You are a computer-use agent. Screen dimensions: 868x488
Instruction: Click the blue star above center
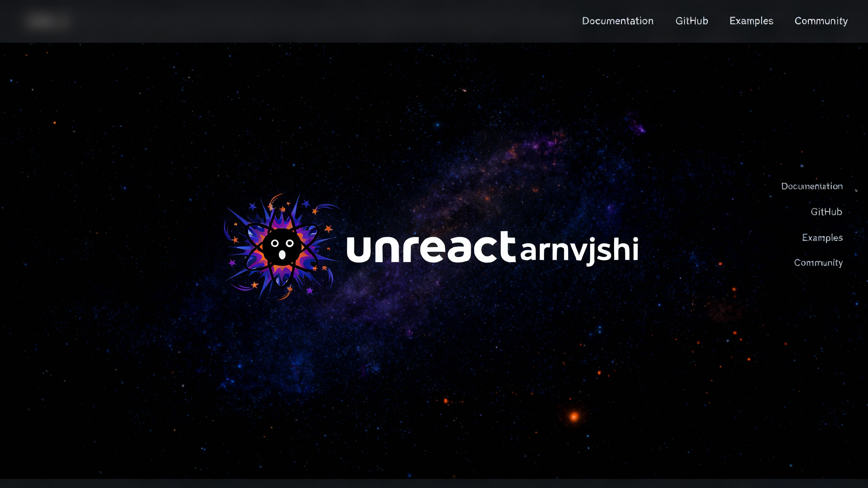[x=437, y=125]
